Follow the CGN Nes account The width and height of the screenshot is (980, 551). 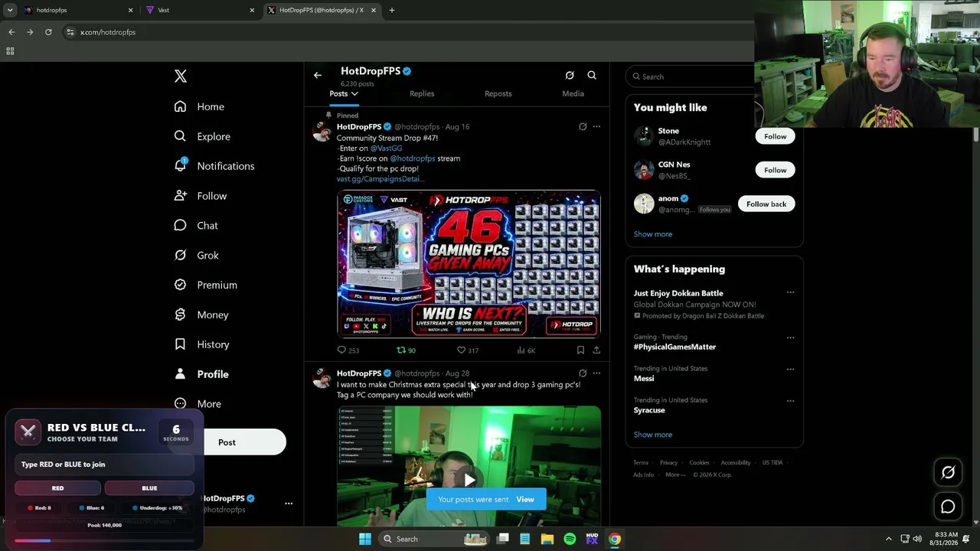point(775,170)
